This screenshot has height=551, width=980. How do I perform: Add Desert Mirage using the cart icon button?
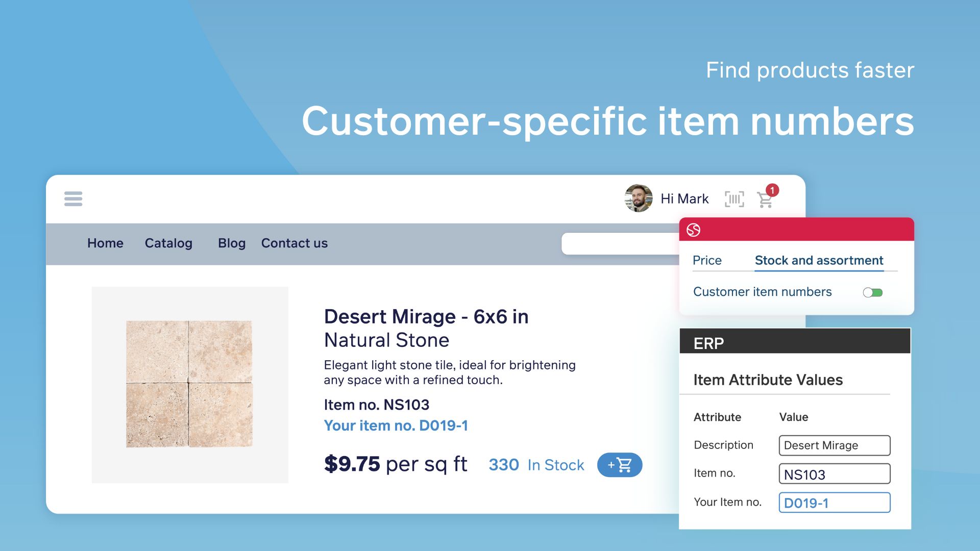619,465
